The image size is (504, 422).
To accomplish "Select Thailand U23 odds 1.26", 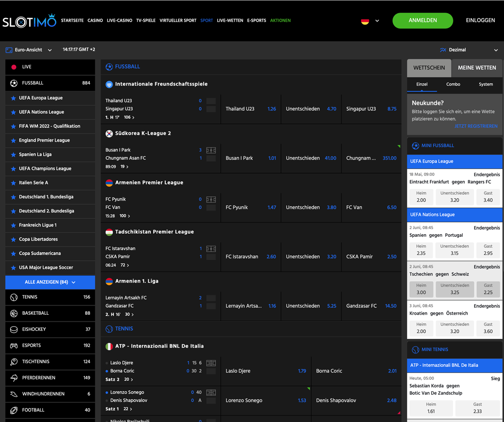I will point(250,109).
